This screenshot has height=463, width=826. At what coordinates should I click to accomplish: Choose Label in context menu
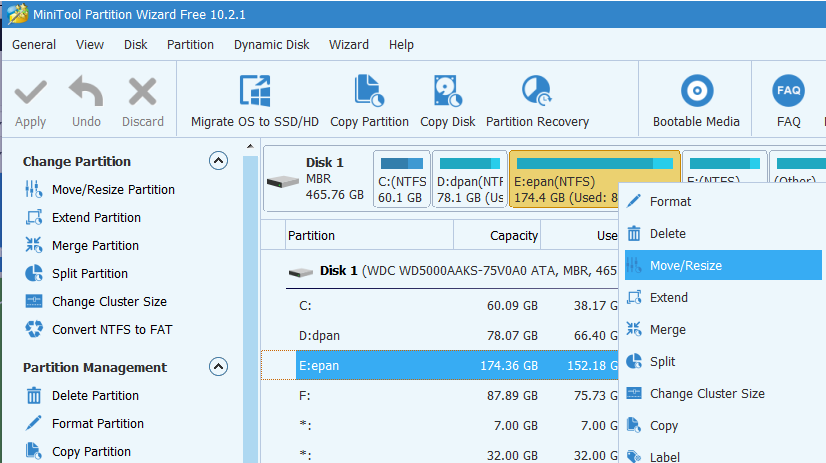pyautogui.click(x=722, y=456)
